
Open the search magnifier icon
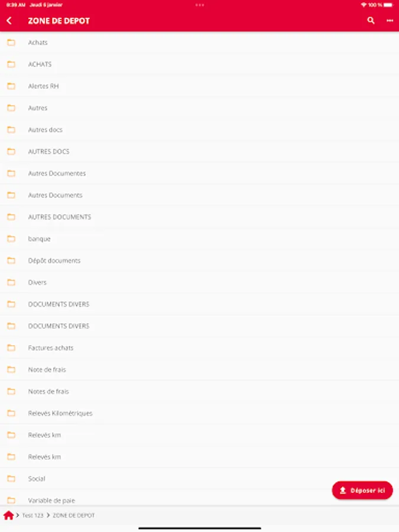[371, 21]
